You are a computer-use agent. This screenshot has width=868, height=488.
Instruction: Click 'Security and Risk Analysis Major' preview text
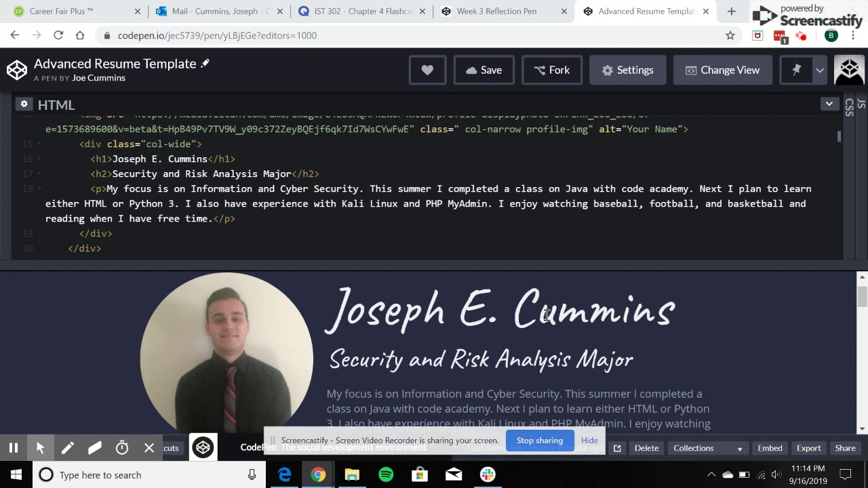click(x=481, y=359)
